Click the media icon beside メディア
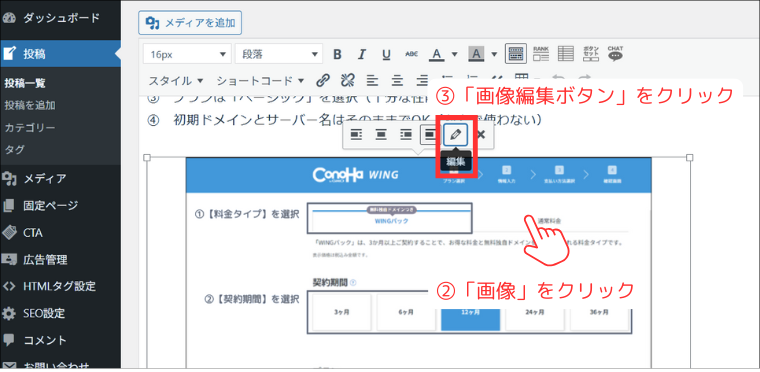Image resolution: width=760 pixels, height=372 pixels. pyautogui.click(x=9, y=179)
